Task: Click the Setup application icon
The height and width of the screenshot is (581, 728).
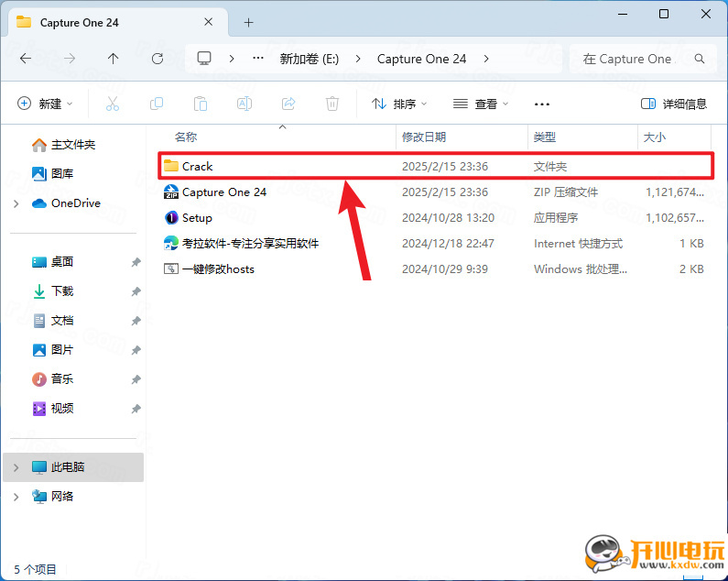Action: coord(171,217)
